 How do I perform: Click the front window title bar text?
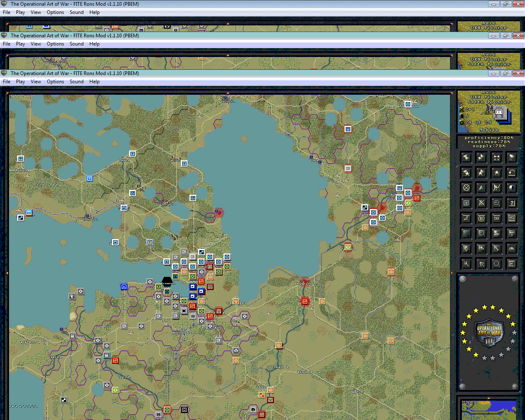75,73
